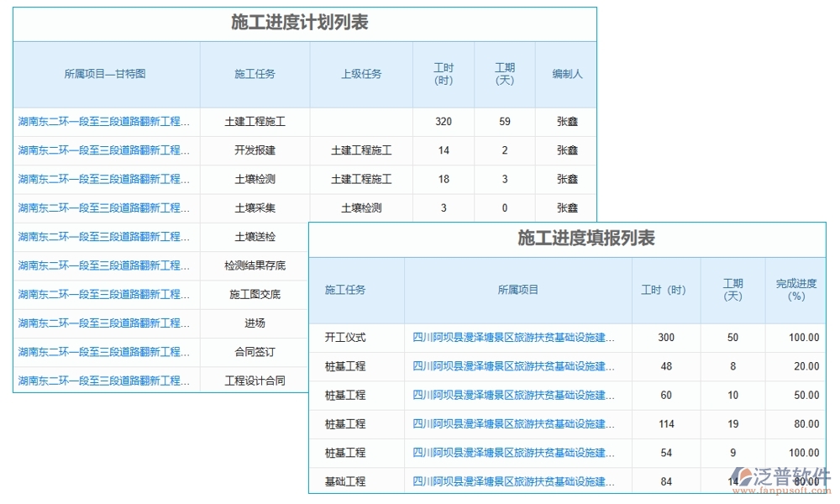This screenshot has width=840, height=504.
Task: Select the 土建工程施工 task row
Action: [x=255, y=121]
